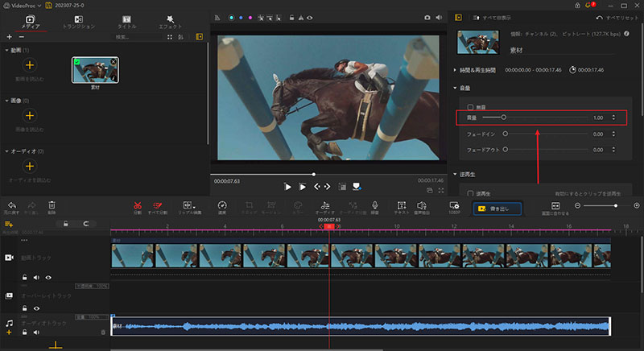644x351 pixels.
Task: Click the sort icon in media panel
Action: pos(180,37)
